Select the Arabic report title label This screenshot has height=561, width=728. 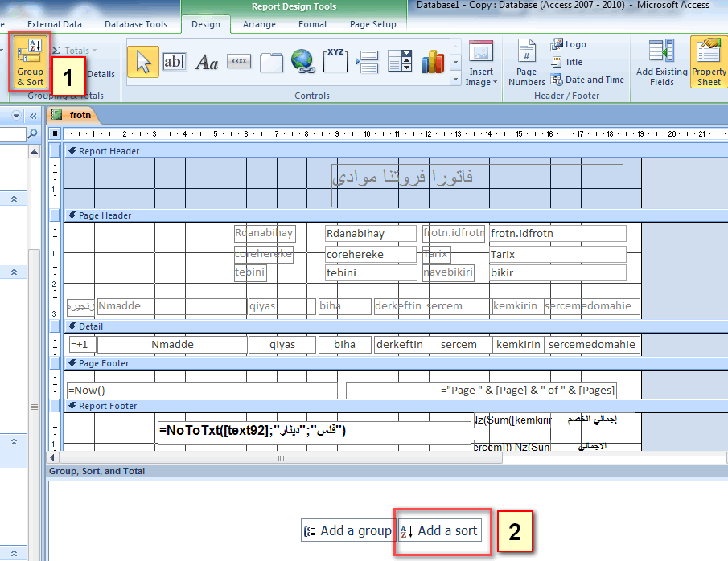coord(477,185)
